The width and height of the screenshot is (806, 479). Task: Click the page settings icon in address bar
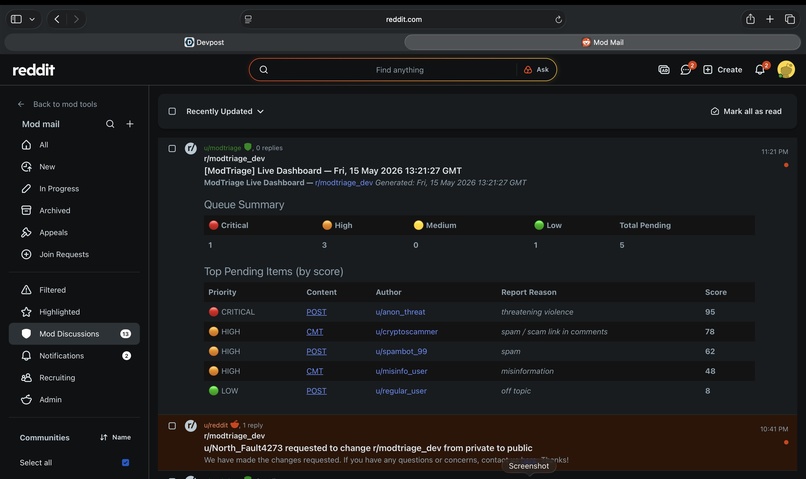pos(248,20)
